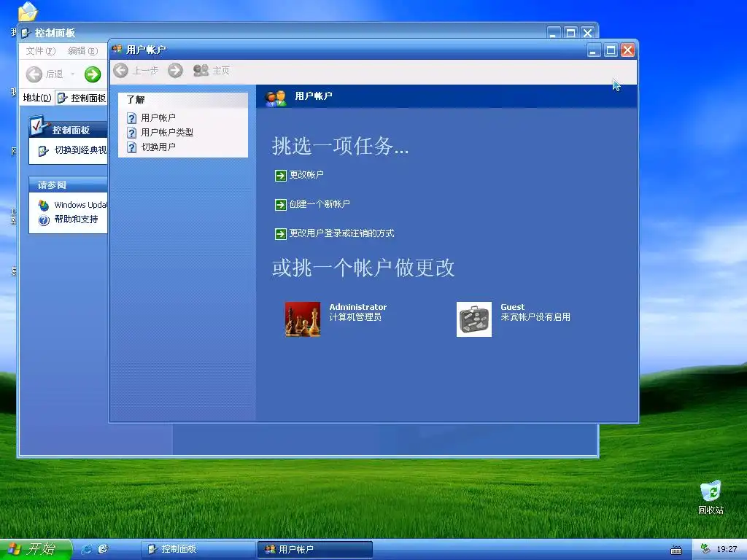The width and height of the screenshot is (747, 560).
Task: Switch to 控制面板 taskbar button
Action: click(x=198, y=549)
